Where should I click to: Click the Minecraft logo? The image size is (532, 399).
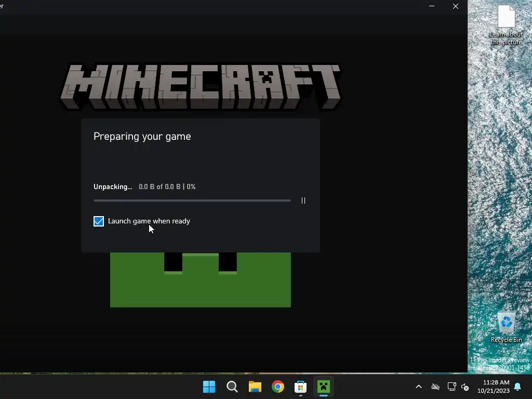[201, 87]
